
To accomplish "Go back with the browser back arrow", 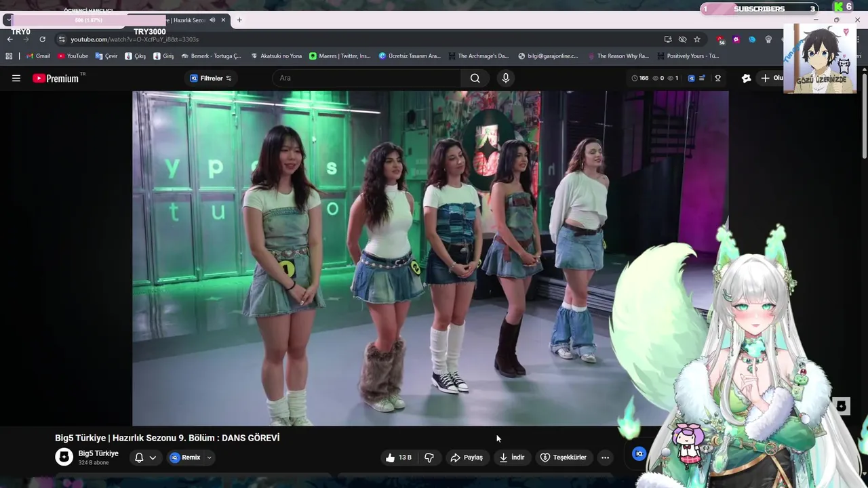I will (x=10, y=39).
